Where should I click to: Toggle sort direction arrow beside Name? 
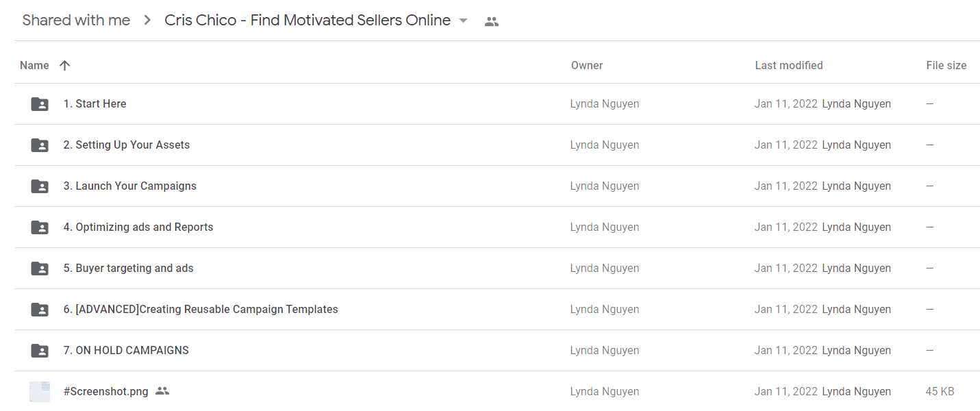click(x=64, y=66)
